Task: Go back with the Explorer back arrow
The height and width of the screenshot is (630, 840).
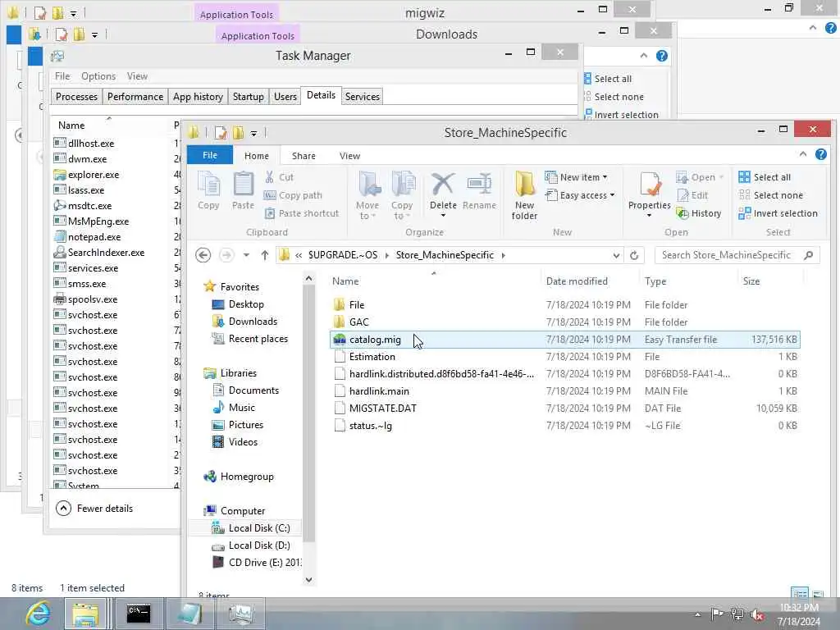Action: click(203, 255)
